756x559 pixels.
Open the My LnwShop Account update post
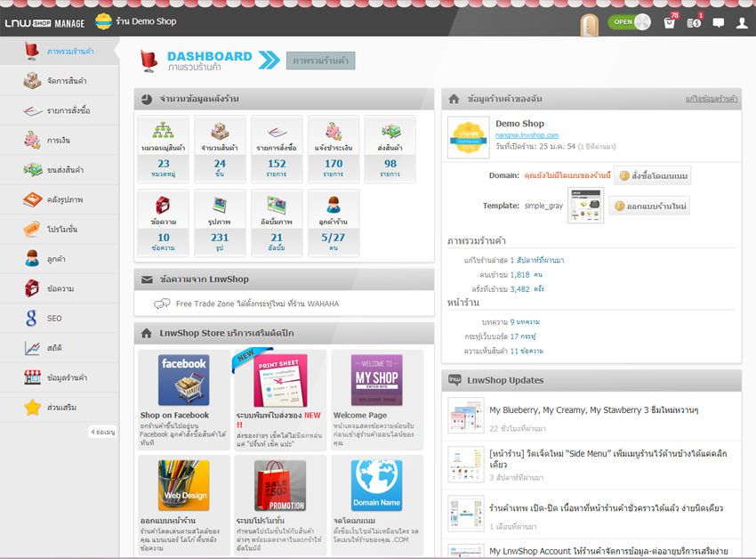coord(608,551)
